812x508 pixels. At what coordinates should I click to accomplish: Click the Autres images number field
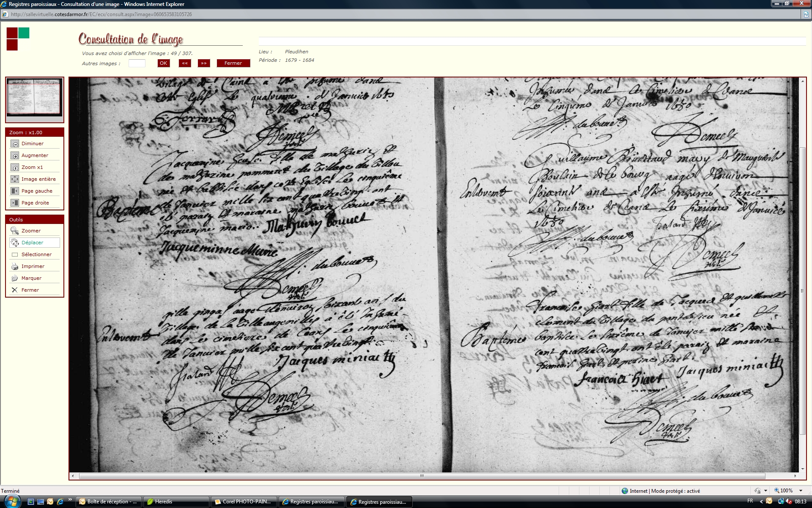[x=137, y=63]
